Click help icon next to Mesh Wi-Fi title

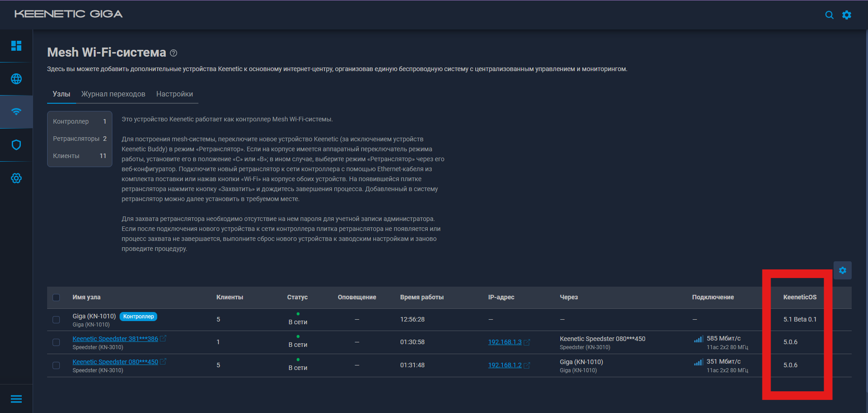point(174,53)
